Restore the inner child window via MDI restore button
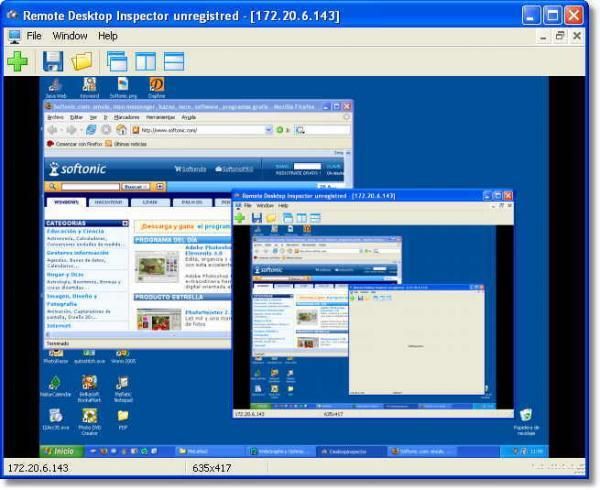The width and height of the screenshot is (600, 490). coord(560,36)
